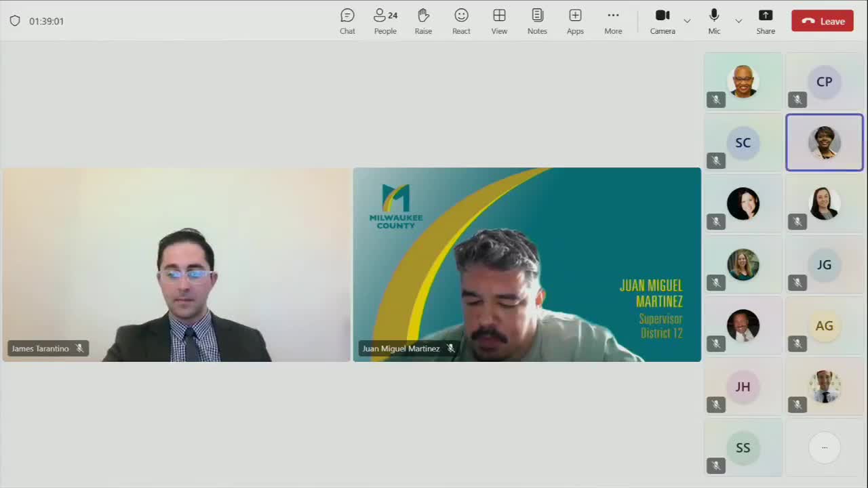Click the muted mic icon on SC tile
This screenshot has height=488, width=868.
(716, 161)
